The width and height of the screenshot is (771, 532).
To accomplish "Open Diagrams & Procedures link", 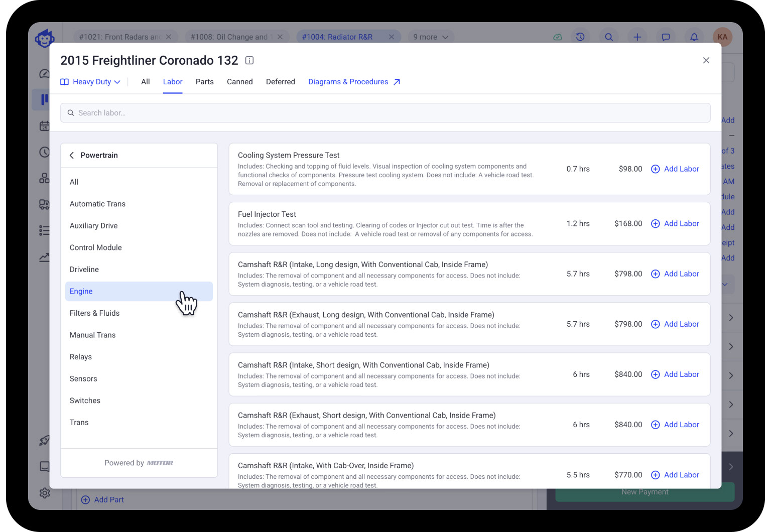I will point(354,82).
